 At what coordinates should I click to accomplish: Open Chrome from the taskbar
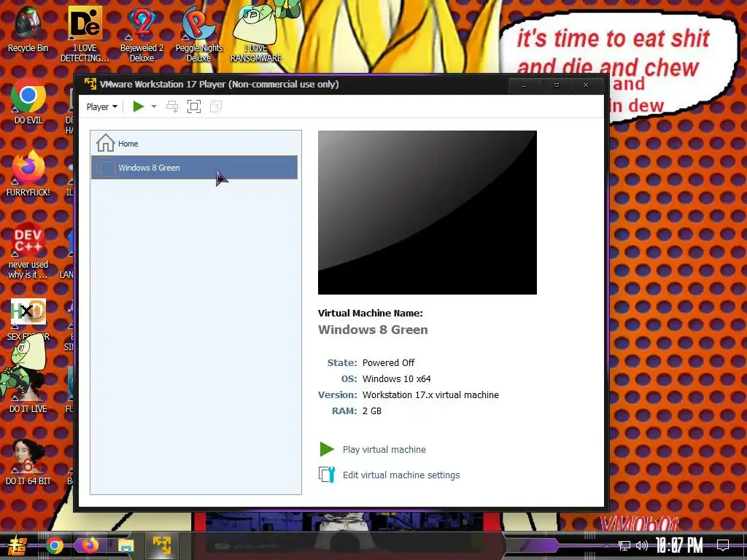tap(55, 545)
